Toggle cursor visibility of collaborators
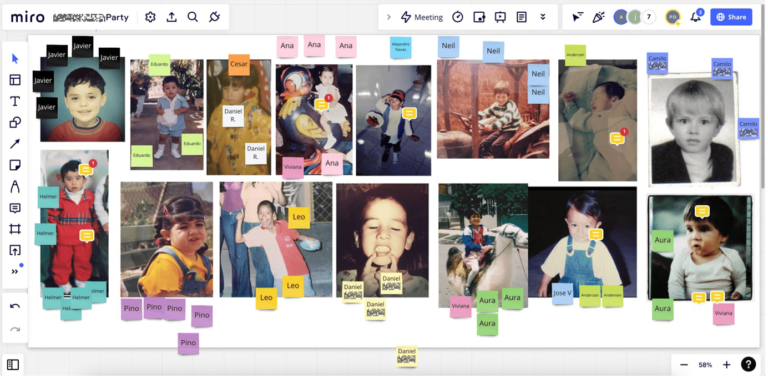 [578, 17]
